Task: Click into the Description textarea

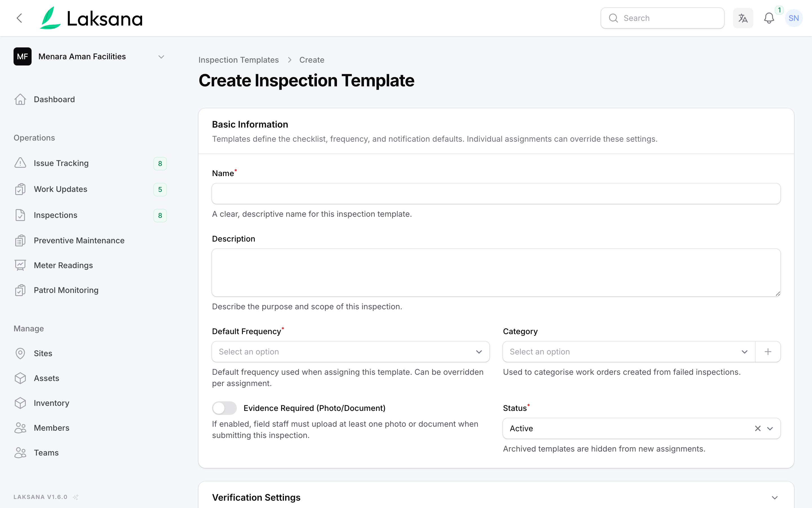Action: [496, 272]
